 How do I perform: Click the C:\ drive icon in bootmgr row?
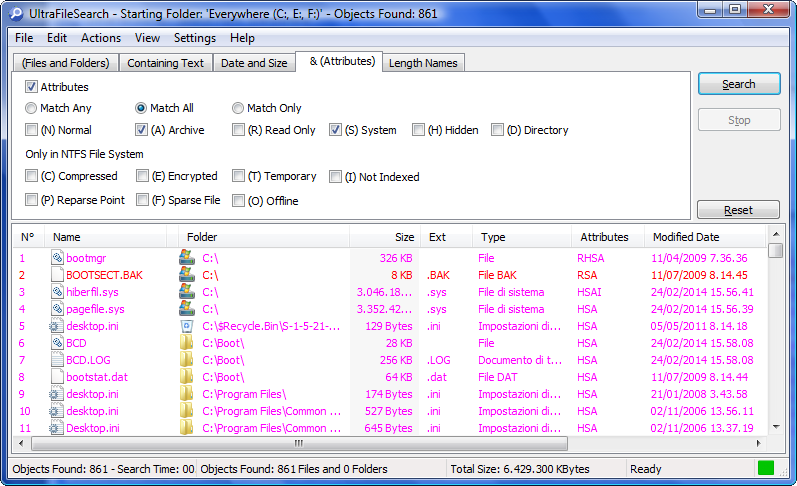tap(187, 257)
